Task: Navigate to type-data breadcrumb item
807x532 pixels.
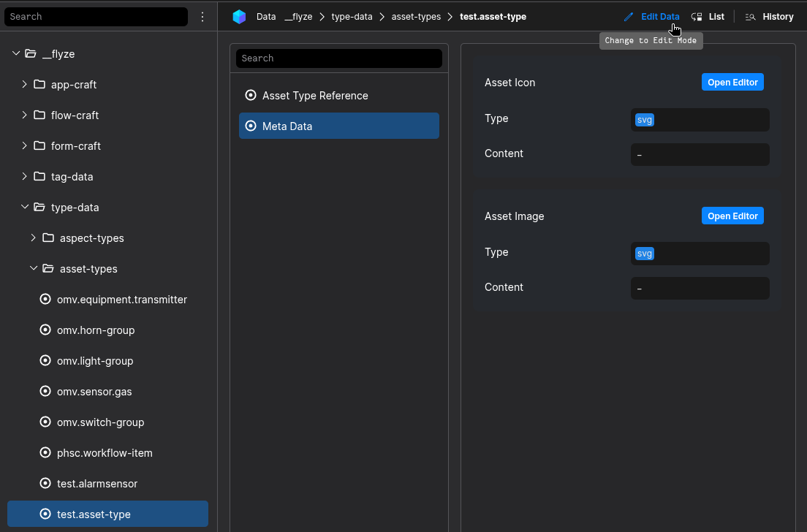Action: [x=352, y=17]
